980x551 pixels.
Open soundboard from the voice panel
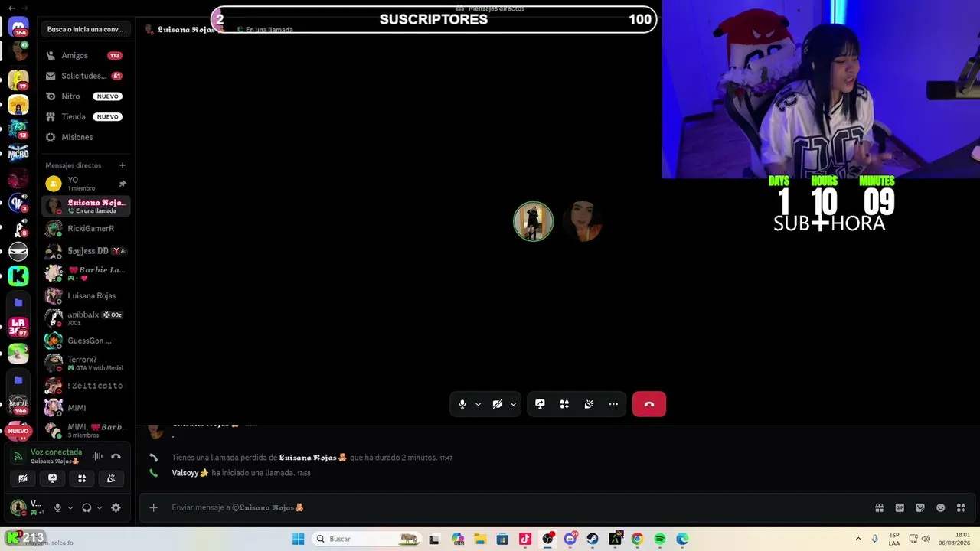pyautogui.click(x=111, y=478)
